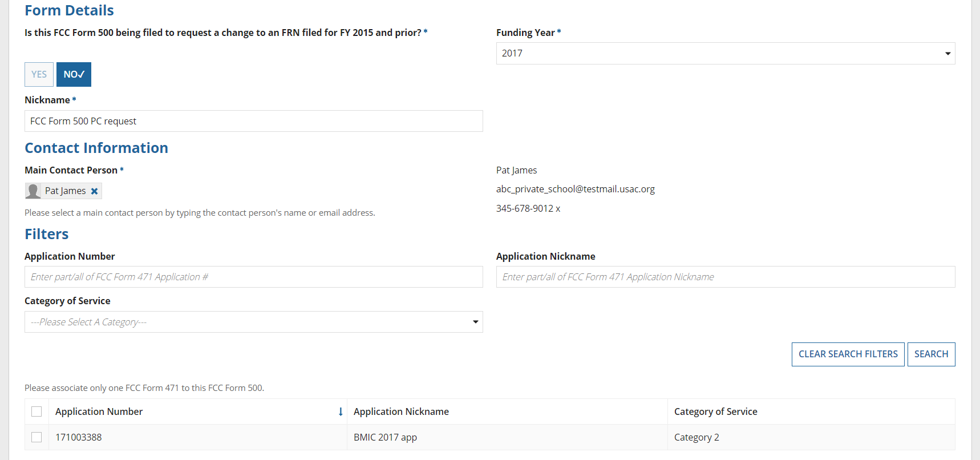The width and height of the screenshot is (980, 460).
Task: Check the box for application 171003388
Action: pyautogui.click(x=37, y=437)
